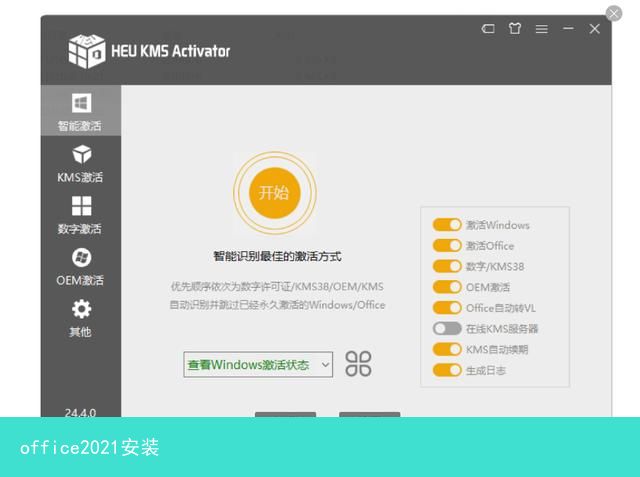Minimize the HEU KMS Activator window

tap(568, 29)
